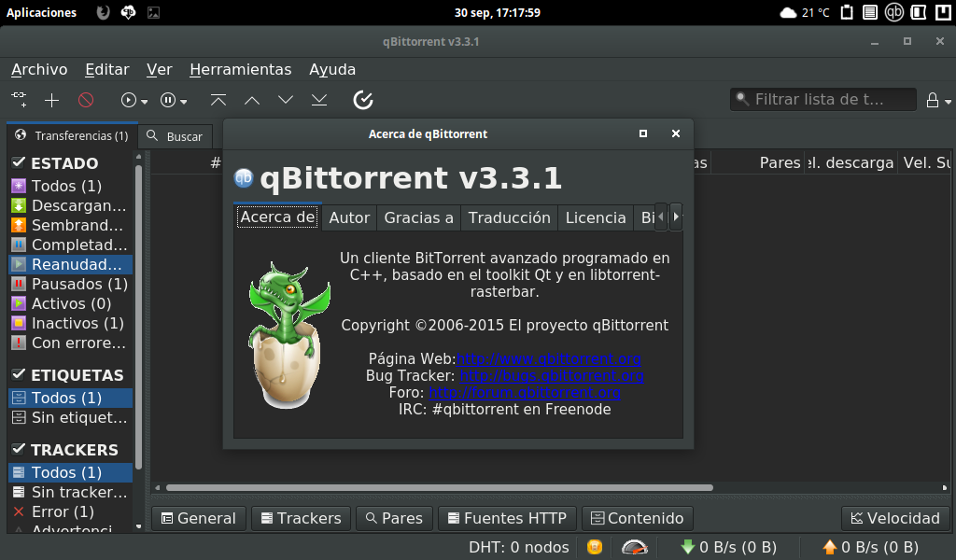
Task: Select Activos (0) filter
Action: 69,303
